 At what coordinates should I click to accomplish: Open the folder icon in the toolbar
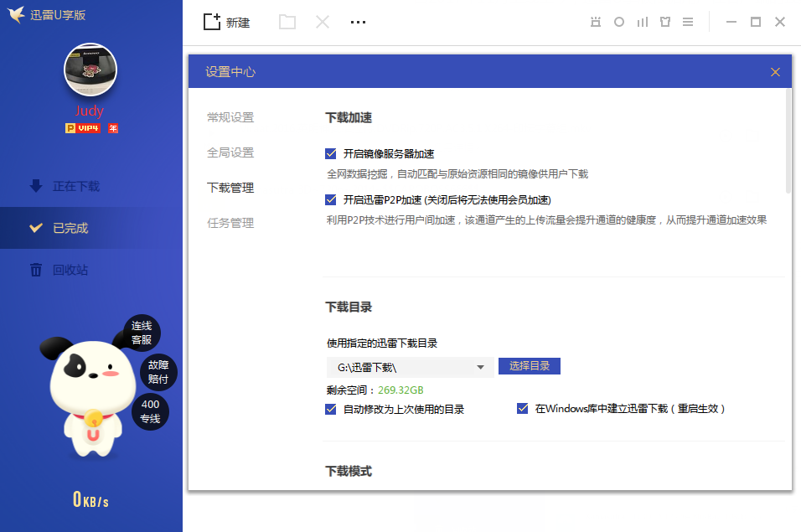click(287, 22)
